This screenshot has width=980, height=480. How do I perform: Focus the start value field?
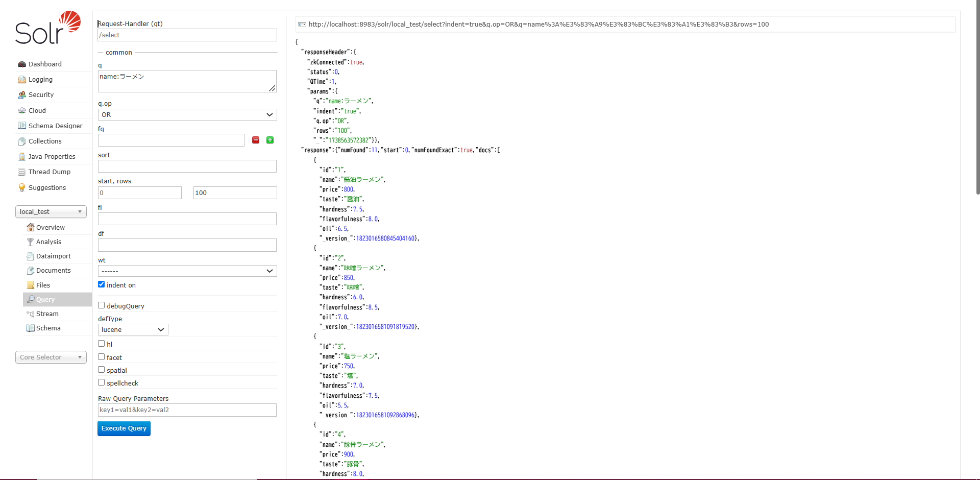[140, 193]
